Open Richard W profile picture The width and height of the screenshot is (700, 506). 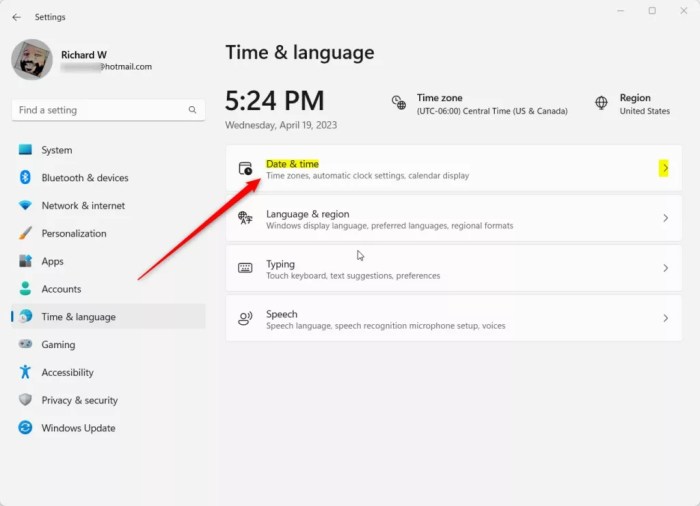tap(32, 59)
